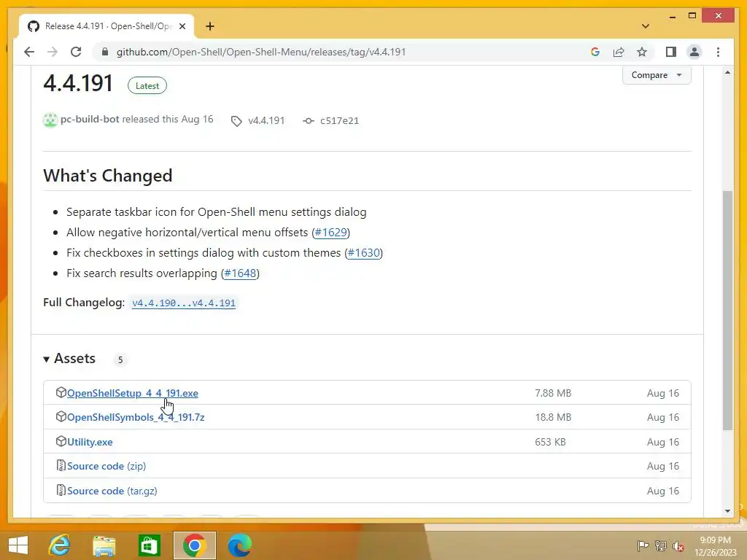Click the package icon beside OpenShellSetup_4_4_191.exe

point(61,392)
